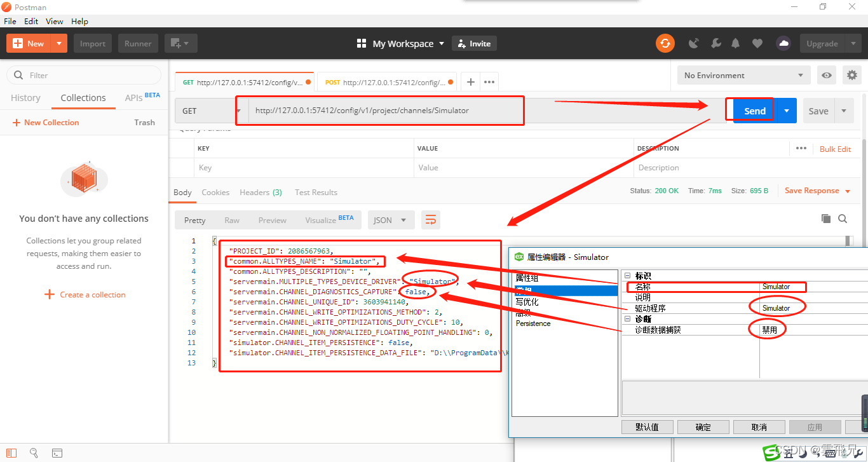This screenshot has height=462, width=868.
Task: Open Trash in sidebar
Action: [x=144, y=123]
